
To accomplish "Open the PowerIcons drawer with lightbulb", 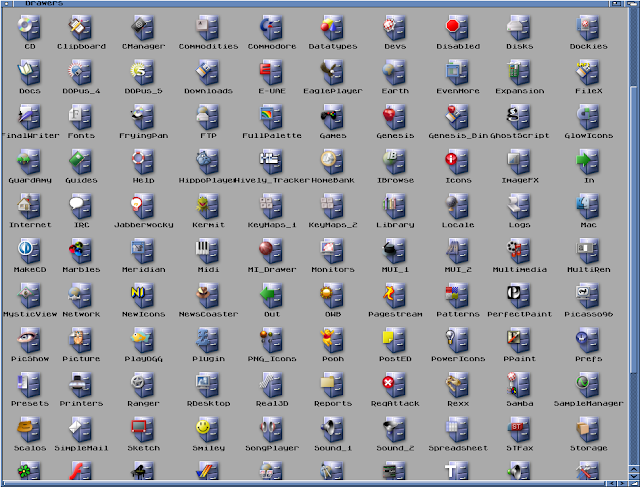I will [457, 340].
